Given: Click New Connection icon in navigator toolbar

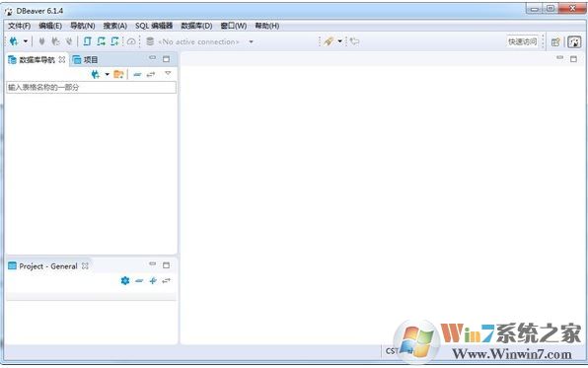Looking at the screenshot, I should coord(96,74).
